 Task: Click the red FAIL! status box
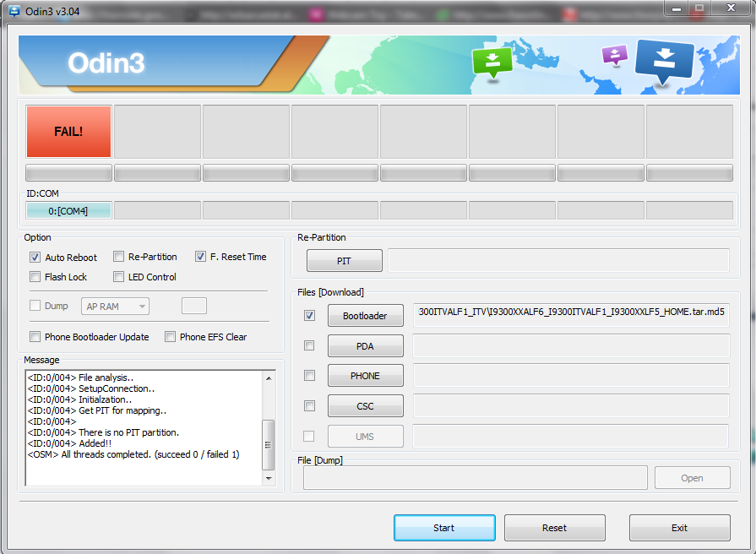pyautogui.click(x=68, y=132)
